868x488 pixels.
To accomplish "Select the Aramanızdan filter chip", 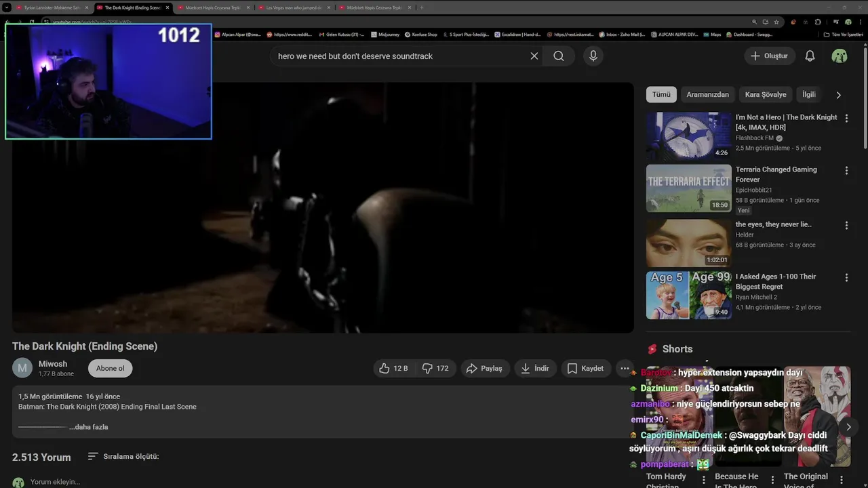I will 707,95.
